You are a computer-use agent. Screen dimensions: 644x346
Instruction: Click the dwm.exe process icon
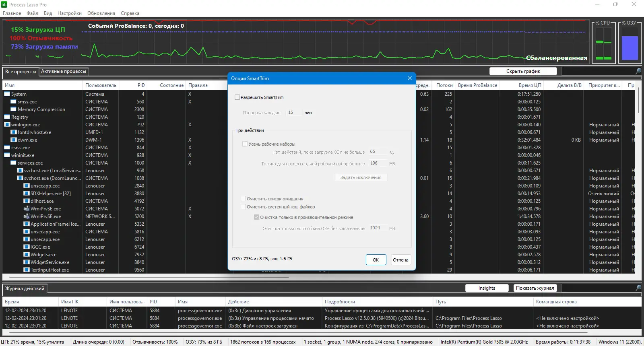coord(13,140)
